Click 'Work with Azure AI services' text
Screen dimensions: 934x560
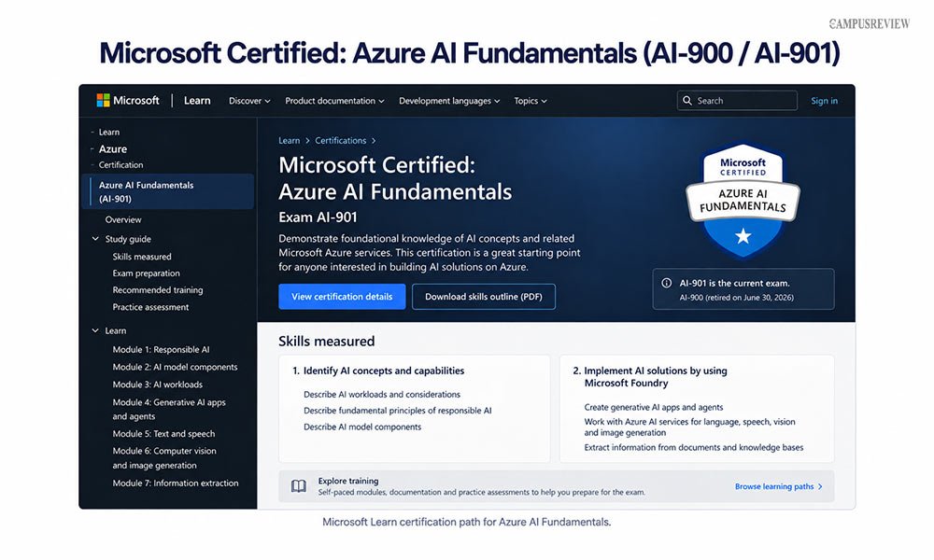(690, 427)
